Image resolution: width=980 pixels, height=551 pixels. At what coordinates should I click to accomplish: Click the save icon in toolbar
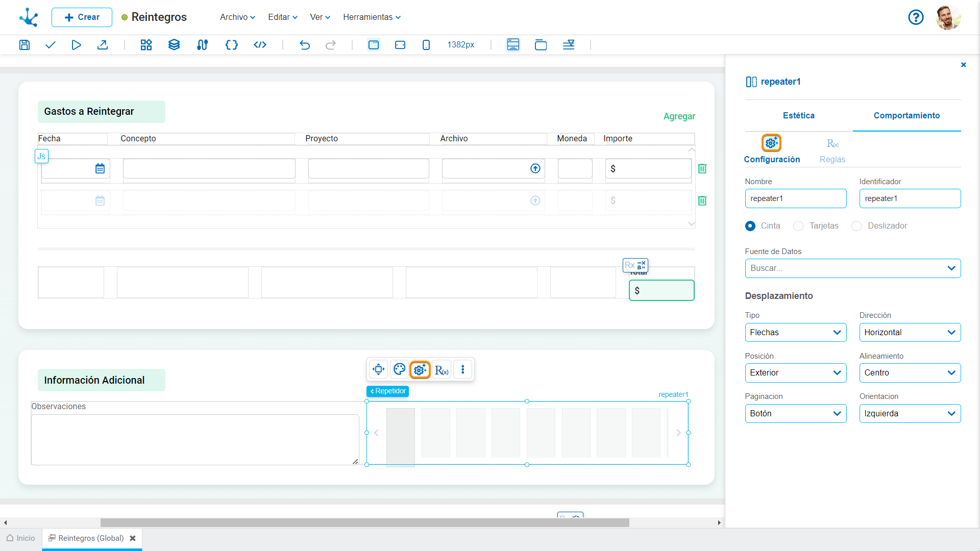coord(24,45)
